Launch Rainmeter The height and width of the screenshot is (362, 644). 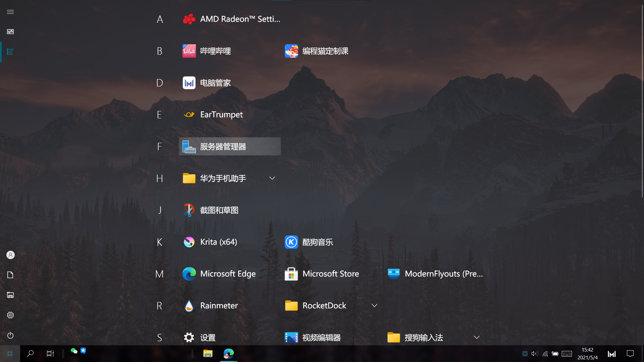click(x=230, y=306)
